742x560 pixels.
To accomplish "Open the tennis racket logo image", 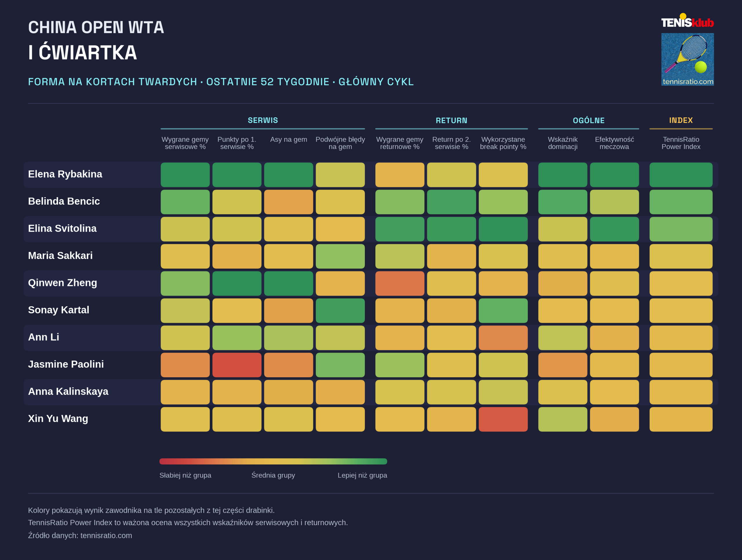I will click(x=687, y=59).
